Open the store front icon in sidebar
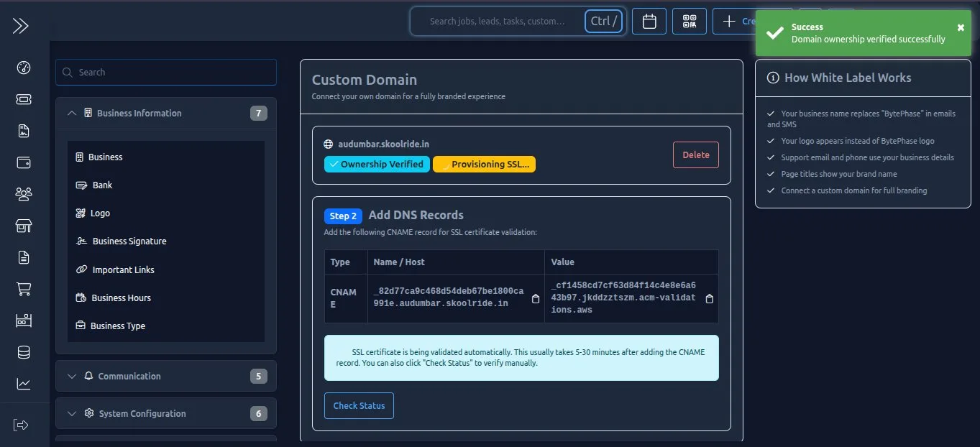This screenshot has width=980, height=447. (24, 226)
